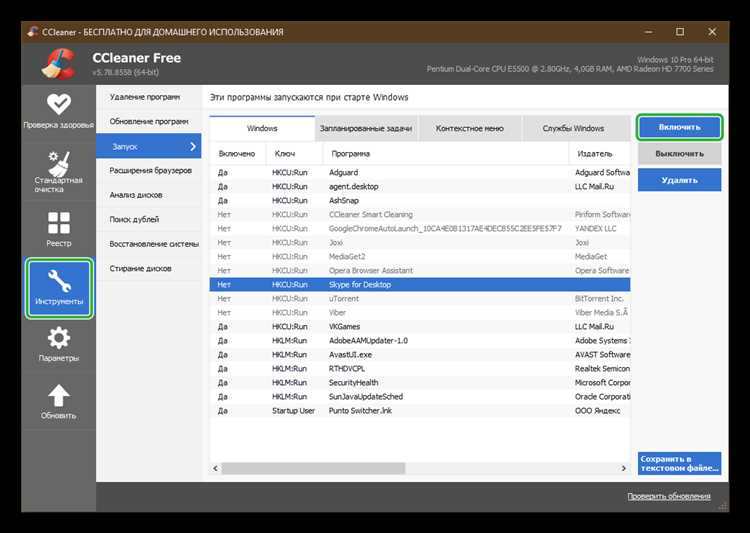Click the CCleaner logo in header
This screenshot has height=533, width=750.
(59, 63)
